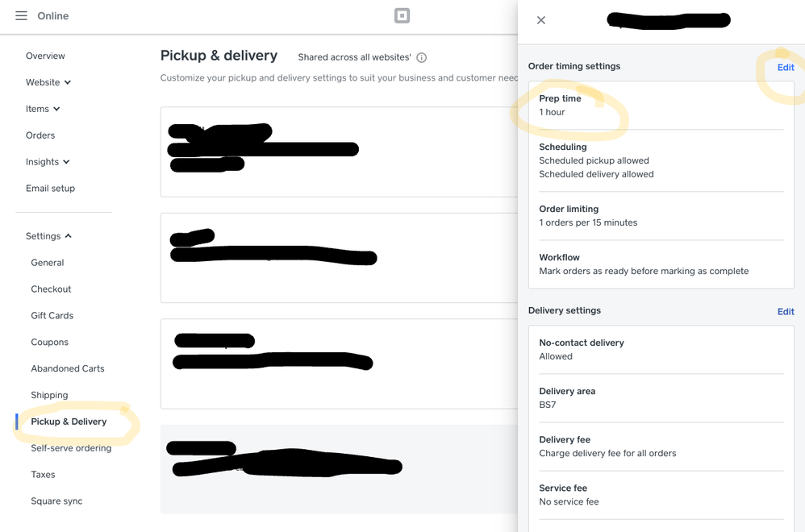
Task: Close the side panel with X
Action: (x=541, y=20)
